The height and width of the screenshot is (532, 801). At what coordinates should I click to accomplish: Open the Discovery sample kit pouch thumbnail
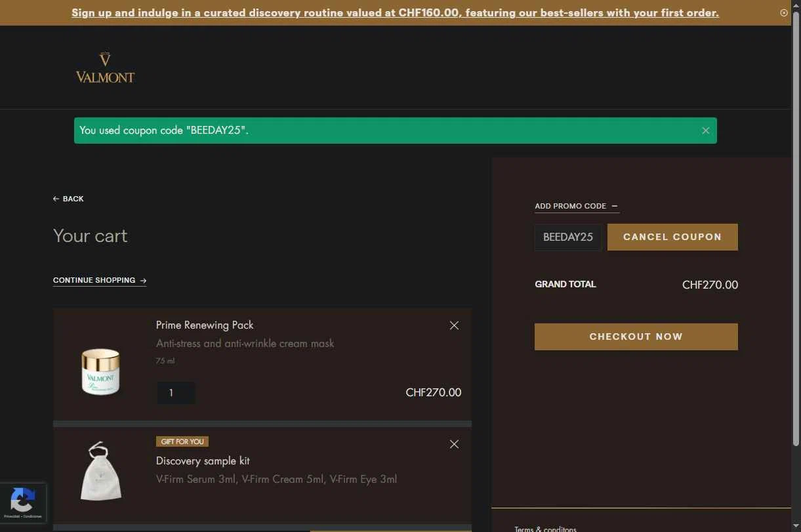(x=101, y=471)
